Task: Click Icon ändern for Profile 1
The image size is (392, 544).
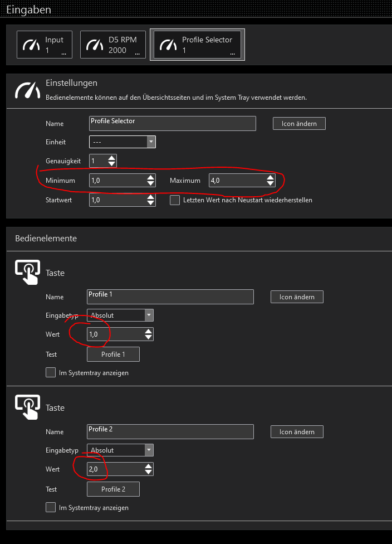Action: click(x=297, y=297)
